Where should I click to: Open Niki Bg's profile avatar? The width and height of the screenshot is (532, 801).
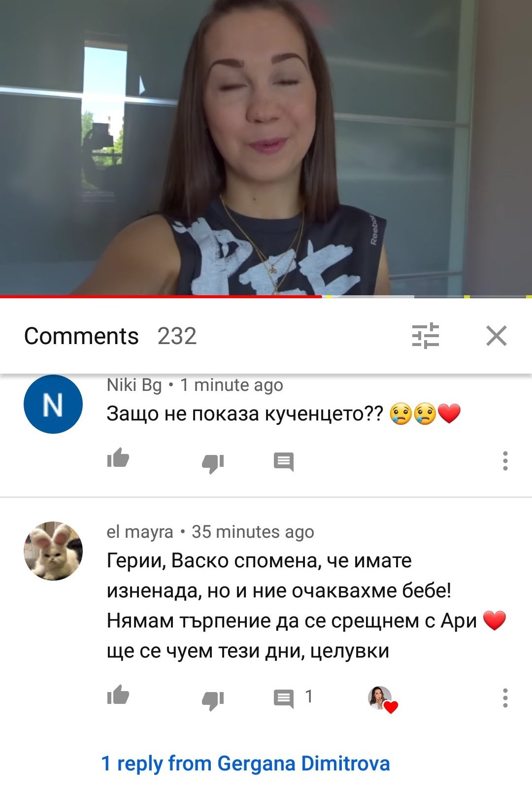pos(53,404)
